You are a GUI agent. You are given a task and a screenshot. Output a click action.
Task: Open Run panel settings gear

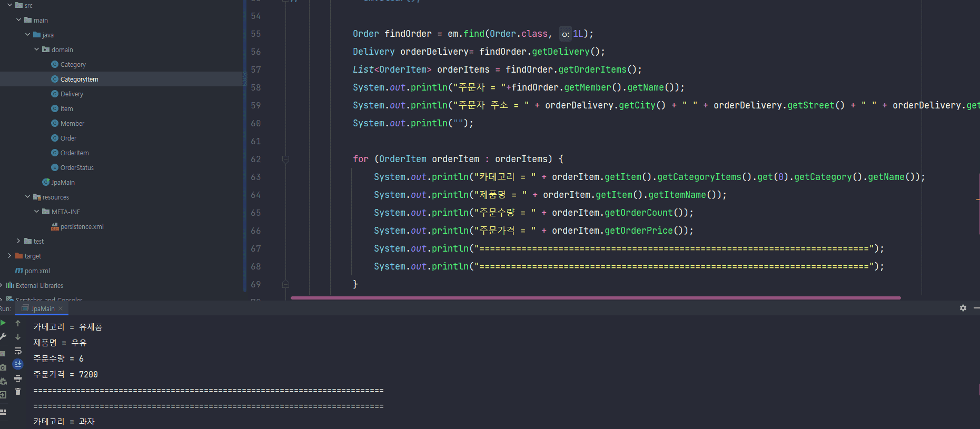pyautogui.click(x=963, y=308)
